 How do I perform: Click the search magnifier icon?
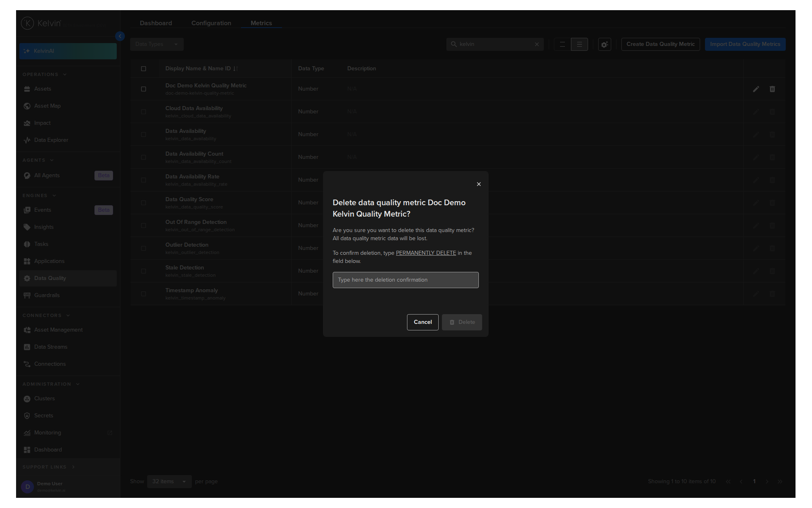coord(454,44)
